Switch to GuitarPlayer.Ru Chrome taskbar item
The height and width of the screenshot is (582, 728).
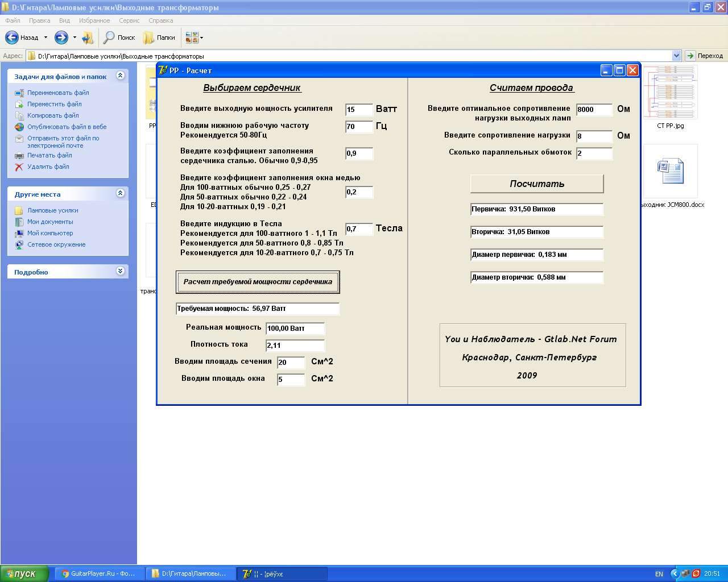coord(98,573)
